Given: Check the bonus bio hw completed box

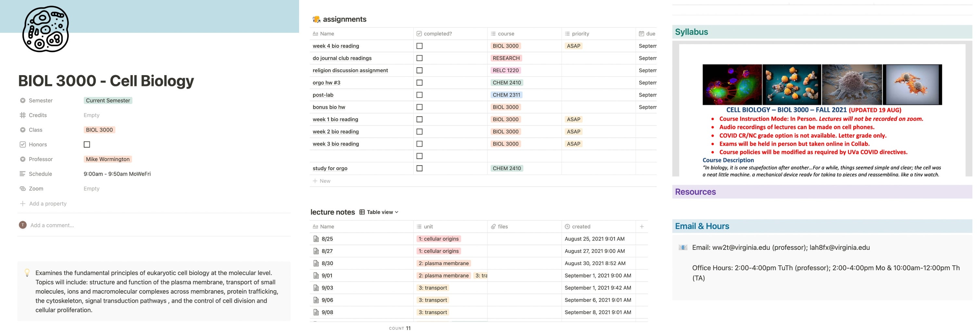Looking at the screenshot, I should click(x=419, y=107).
